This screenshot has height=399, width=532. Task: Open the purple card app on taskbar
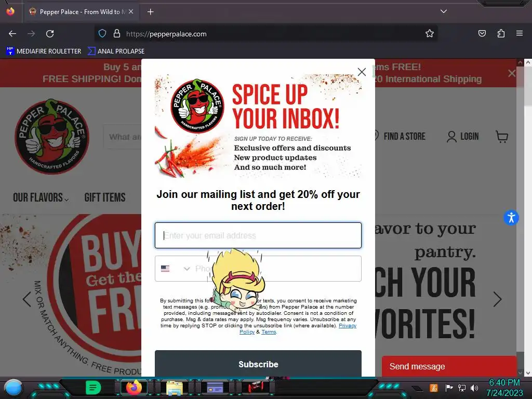point(215,388)
